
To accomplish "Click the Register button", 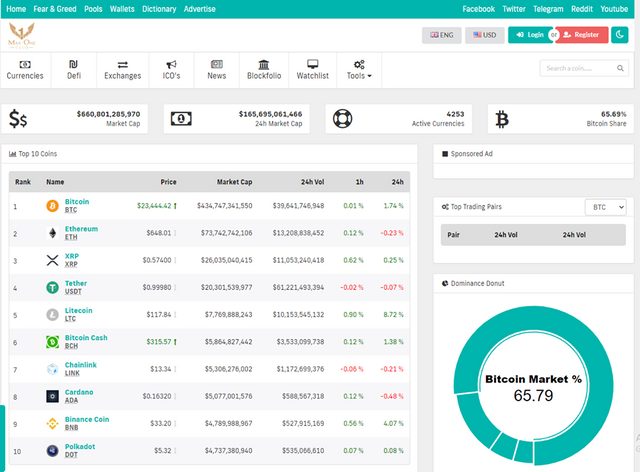I will pyautogui.click(x=582, y=35).
